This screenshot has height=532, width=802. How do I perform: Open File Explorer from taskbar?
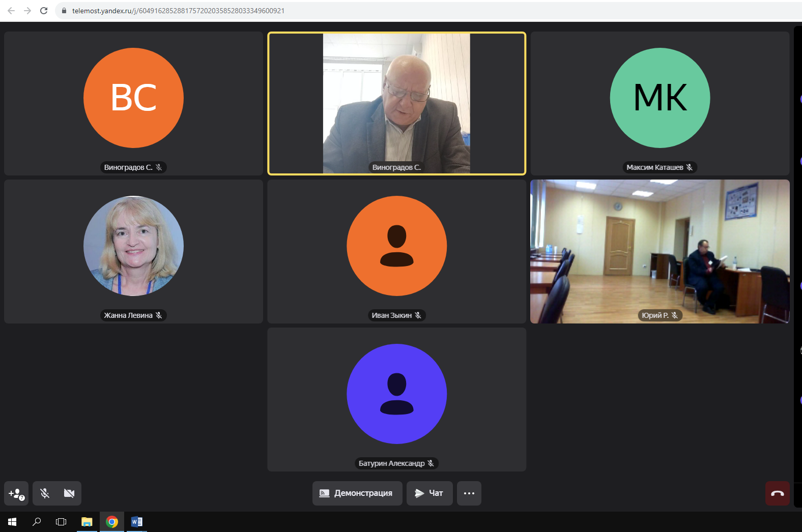point(87,522)
